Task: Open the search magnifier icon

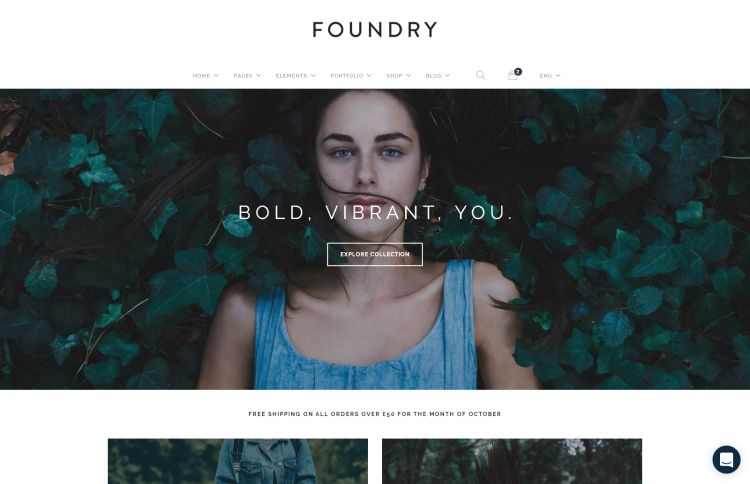Action: point(480,75)
